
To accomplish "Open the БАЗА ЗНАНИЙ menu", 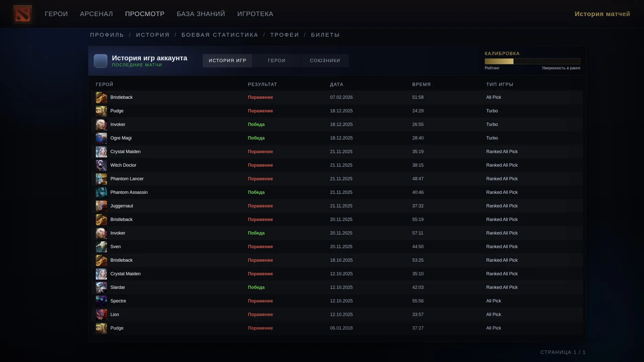I will 201,14.
